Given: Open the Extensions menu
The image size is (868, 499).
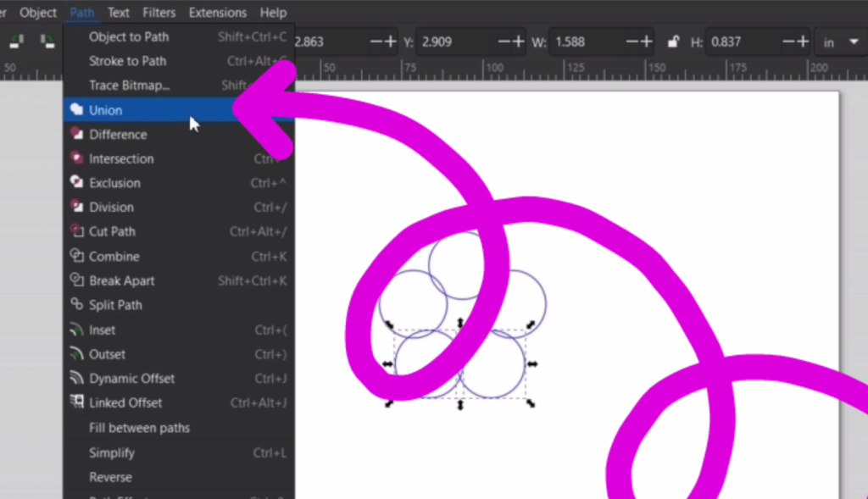Looking at the screenshot, I should coord(217,12).
